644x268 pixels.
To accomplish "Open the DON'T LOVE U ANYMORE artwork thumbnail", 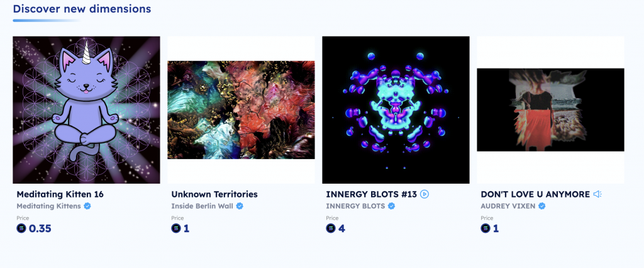I will (x=550, y=109).
